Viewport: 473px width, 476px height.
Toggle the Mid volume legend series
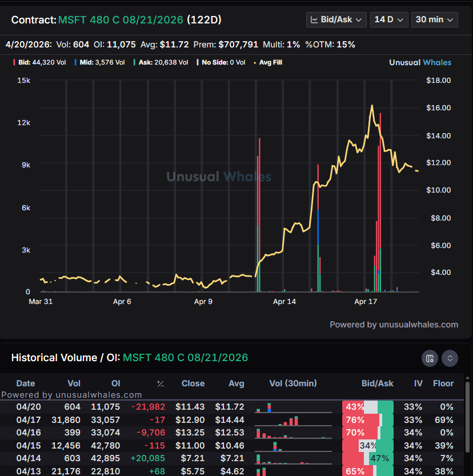[99, 62]
